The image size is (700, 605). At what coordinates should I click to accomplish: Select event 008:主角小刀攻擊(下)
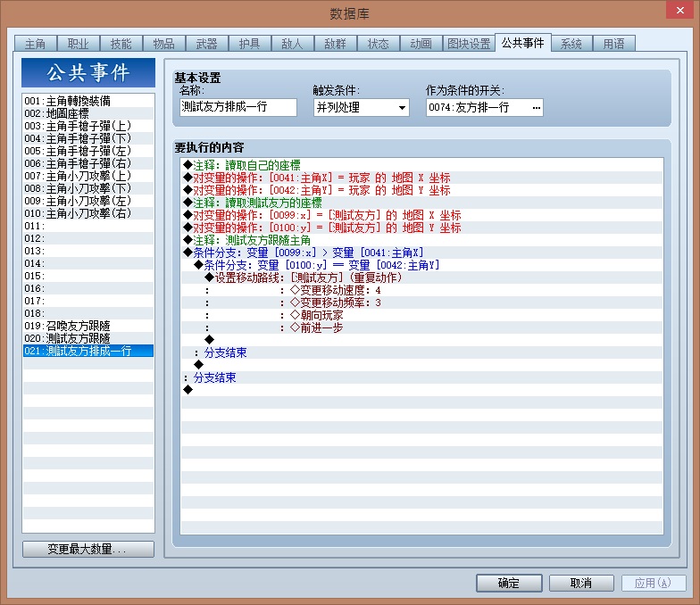click(88, 188)
